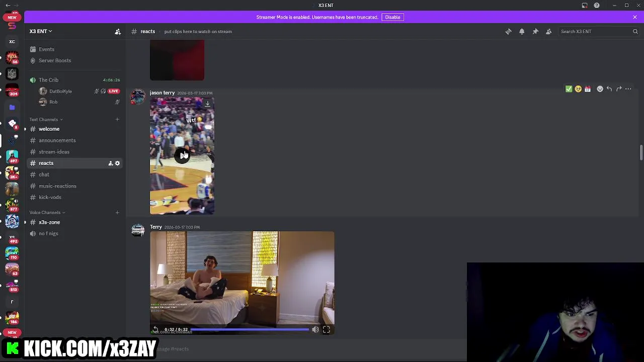
Task: Open More options on jason terry's message
Action: (628, 89)
